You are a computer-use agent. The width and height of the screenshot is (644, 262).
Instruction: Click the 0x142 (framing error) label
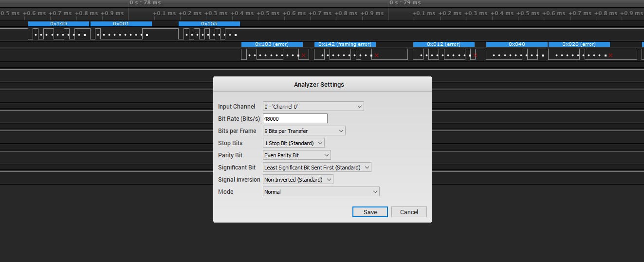[345, 44]
